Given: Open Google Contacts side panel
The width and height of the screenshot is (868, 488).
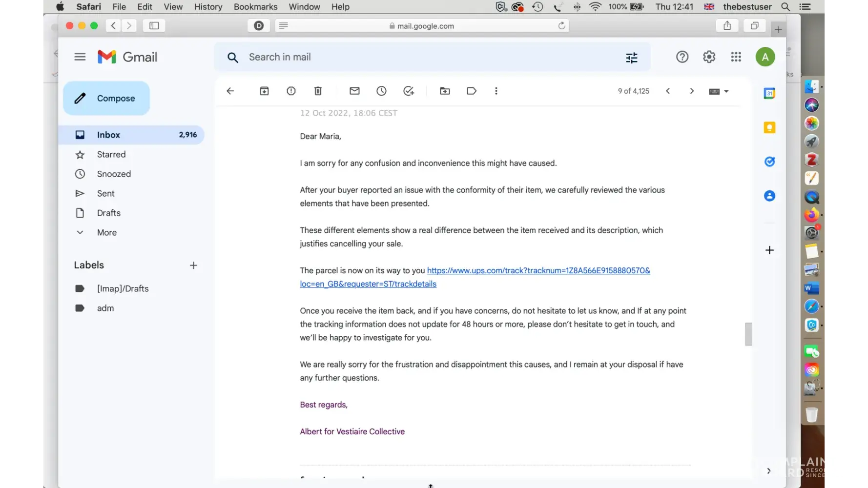Looking at the screenshot, I should tap(769, 196).
